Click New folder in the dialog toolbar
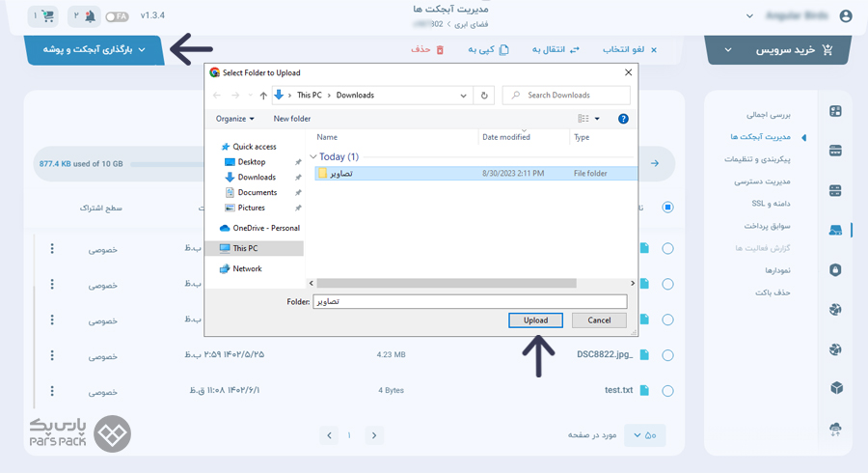The image size is (868, 473). tap(291, 119)
